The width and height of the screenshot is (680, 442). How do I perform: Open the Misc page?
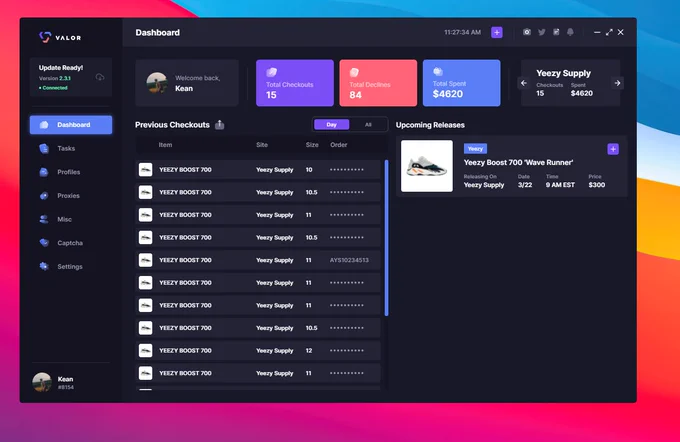coord(64,219)
